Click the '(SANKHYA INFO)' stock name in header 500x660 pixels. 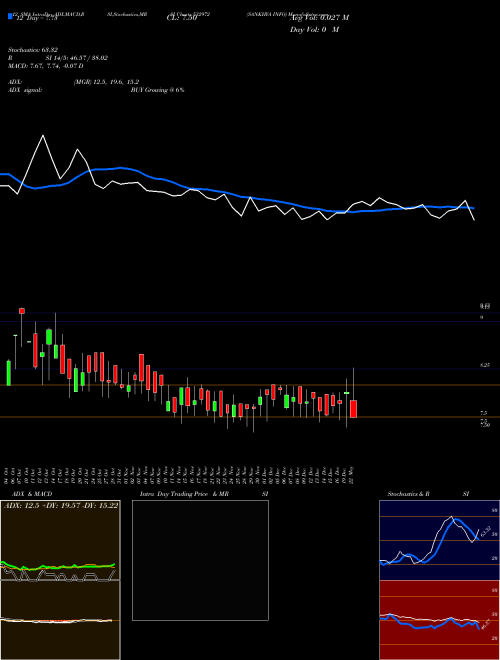(266, 14)
